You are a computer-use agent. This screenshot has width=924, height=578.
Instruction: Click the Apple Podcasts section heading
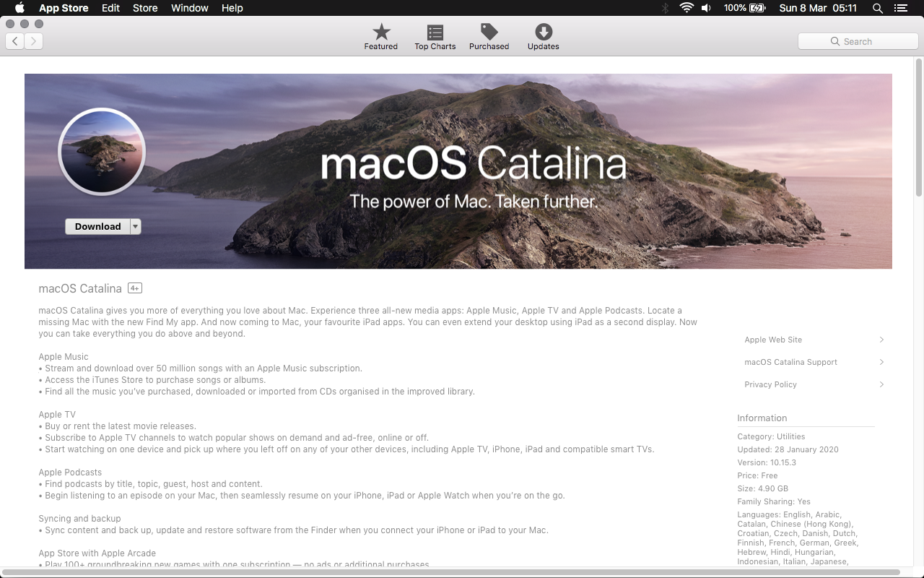point(70,473)
